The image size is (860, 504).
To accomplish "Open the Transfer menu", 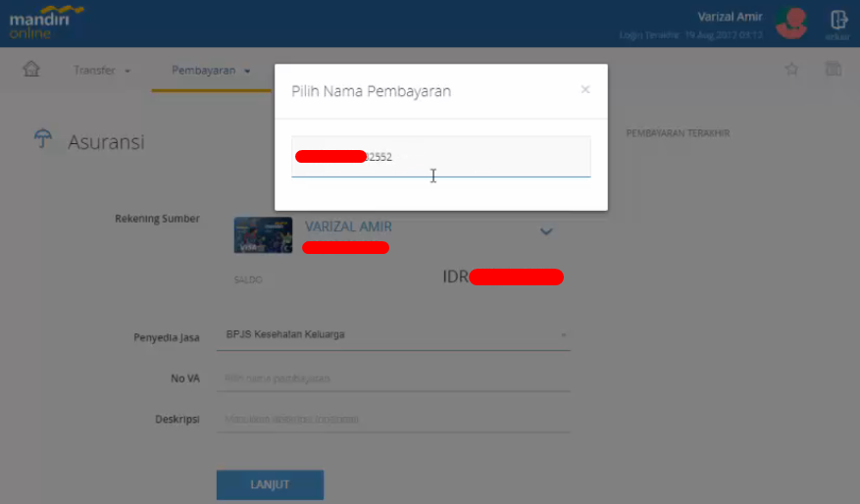I will click(102, 71).
